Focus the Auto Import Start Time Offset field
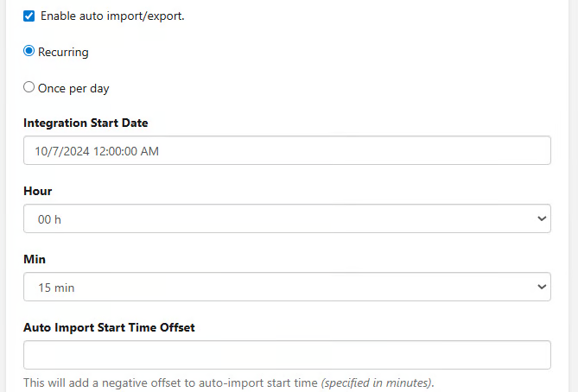Viewport: 578px width, 392px height. (287, 355)
